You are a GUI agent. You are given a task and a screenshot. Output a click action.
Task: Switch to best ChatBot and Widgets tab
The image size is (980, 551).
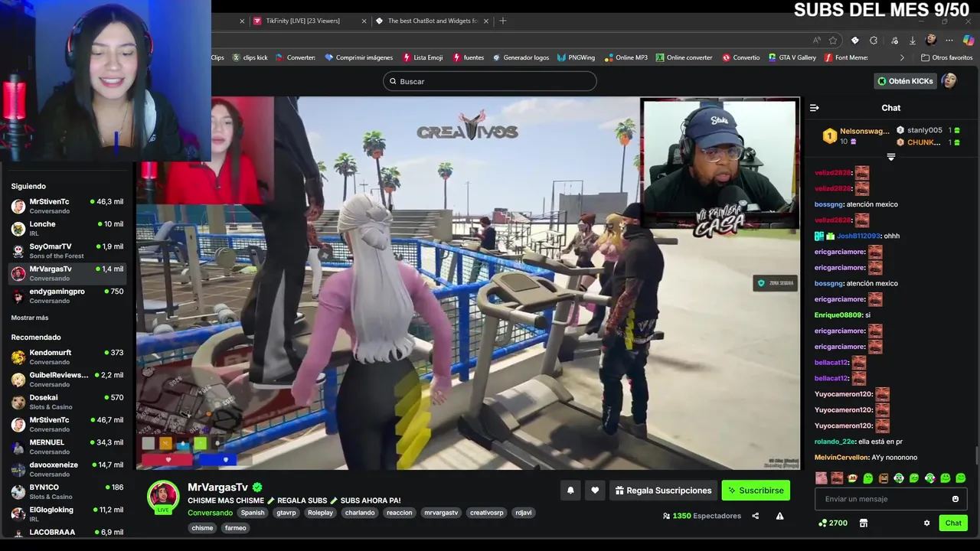click(x=433, y=21)
